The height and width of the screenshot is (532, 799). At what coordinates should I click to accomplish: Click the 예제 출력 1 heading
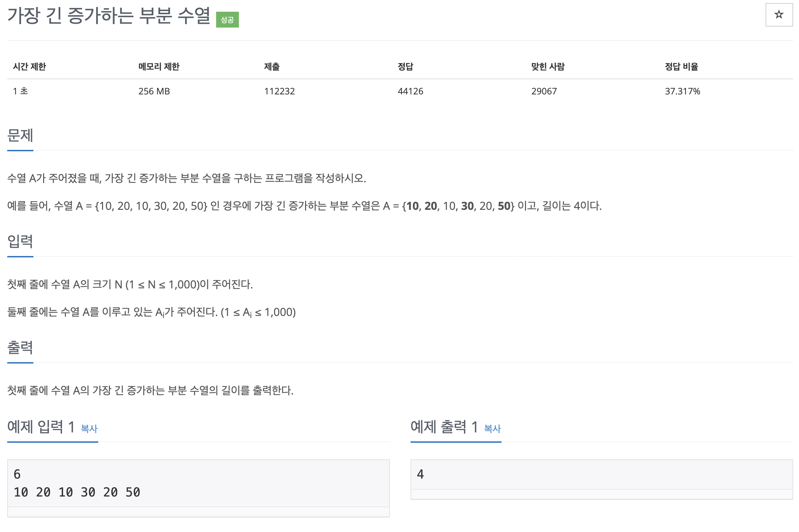[444, 427]
